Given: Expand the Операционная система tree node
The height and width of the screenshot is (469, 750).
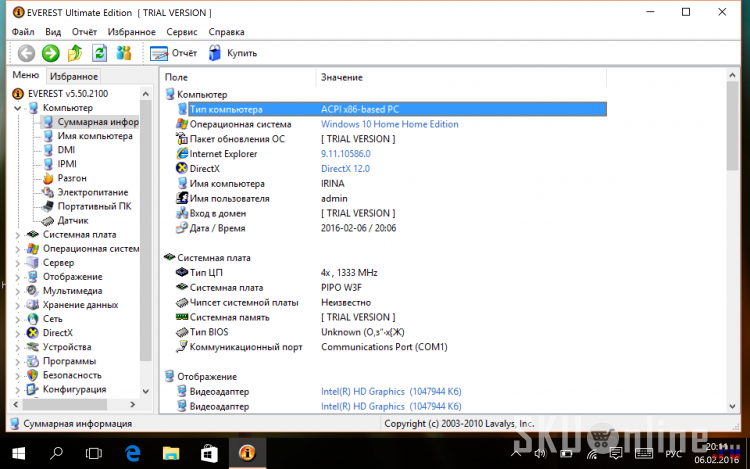Looking at the screenshot, I should [x=17, y=249].
